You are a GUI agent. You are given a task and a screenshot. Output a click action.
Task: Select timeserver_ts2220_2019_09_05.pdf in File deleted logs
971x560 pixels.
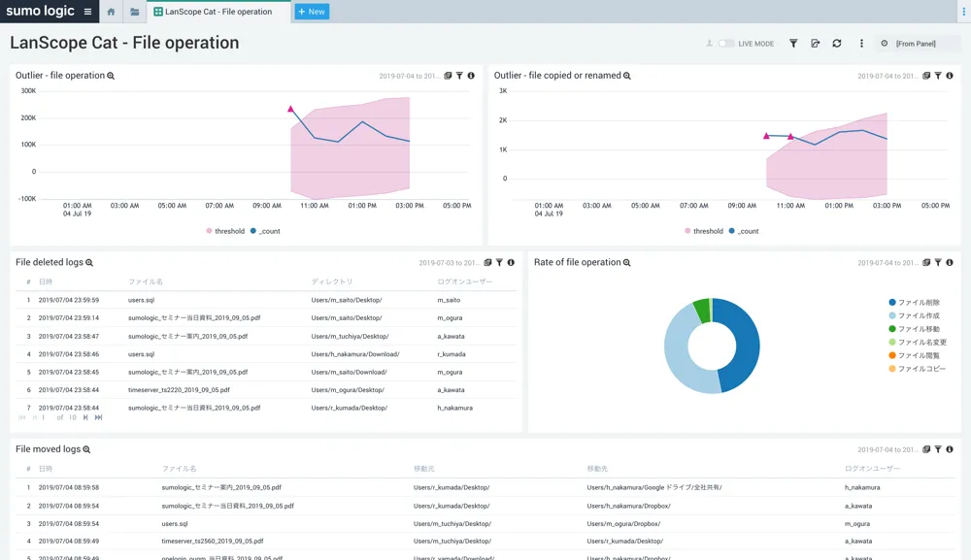pyautogui.click(x=179, y=390)
